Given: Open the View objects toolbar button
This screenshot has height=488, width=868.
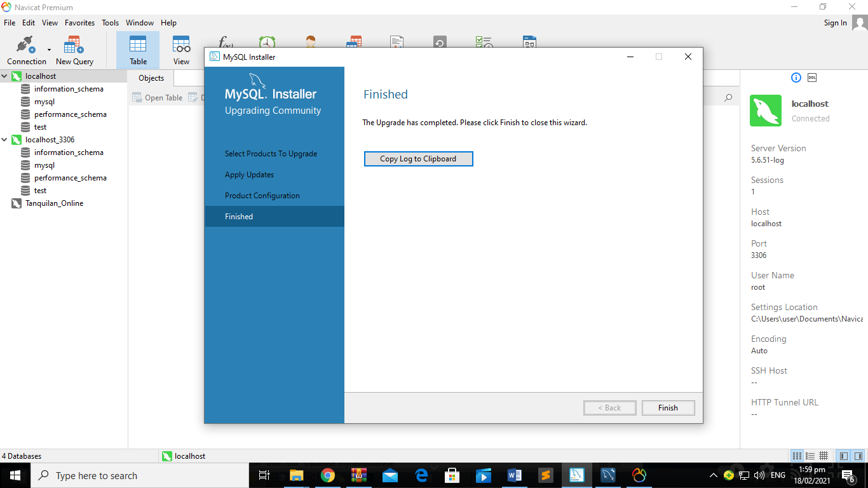Looking at the screenshot, I should (x=181, y=50).
